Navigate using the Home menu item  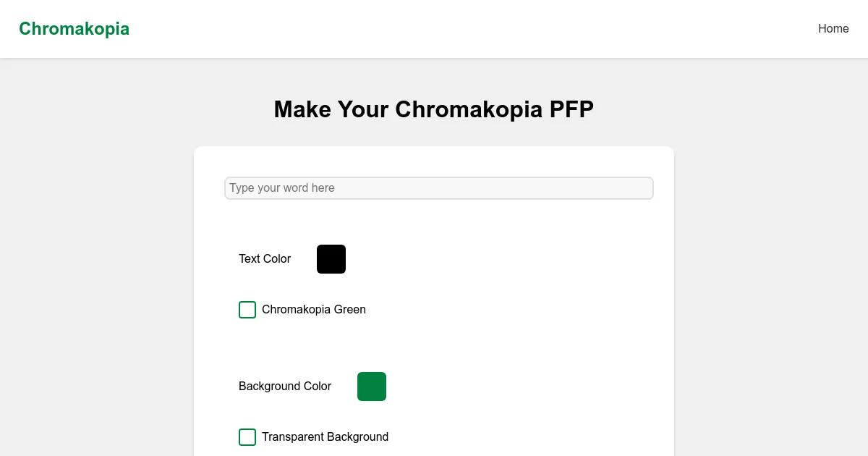833,29
